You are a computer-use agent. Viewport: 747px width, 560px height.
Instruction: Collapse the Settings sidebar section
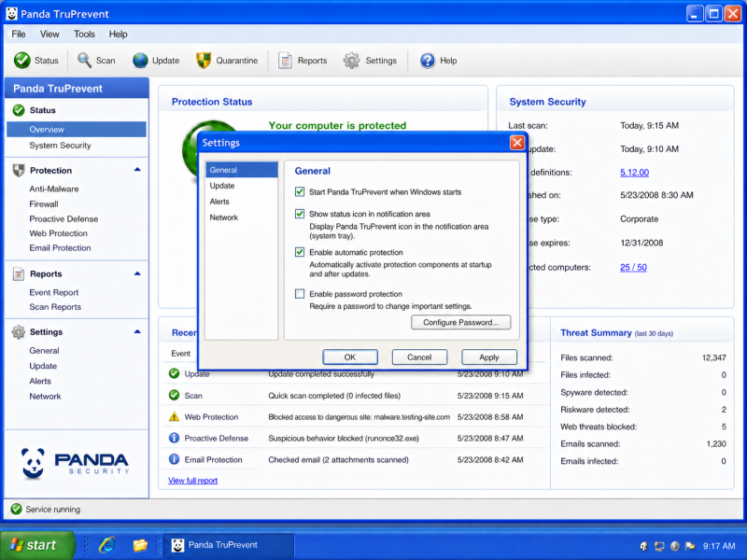click(137, 331)
